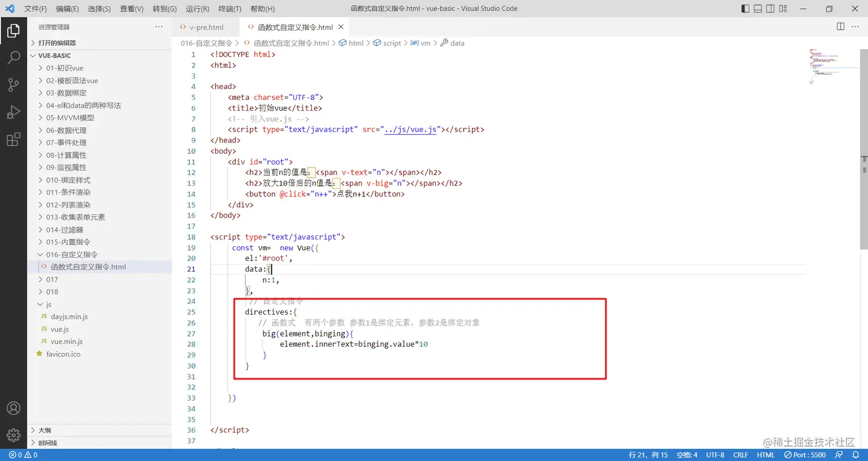Click errors and warnings status indicator
The width and height of the screenshot is (868, 461).
coord(23,455)
